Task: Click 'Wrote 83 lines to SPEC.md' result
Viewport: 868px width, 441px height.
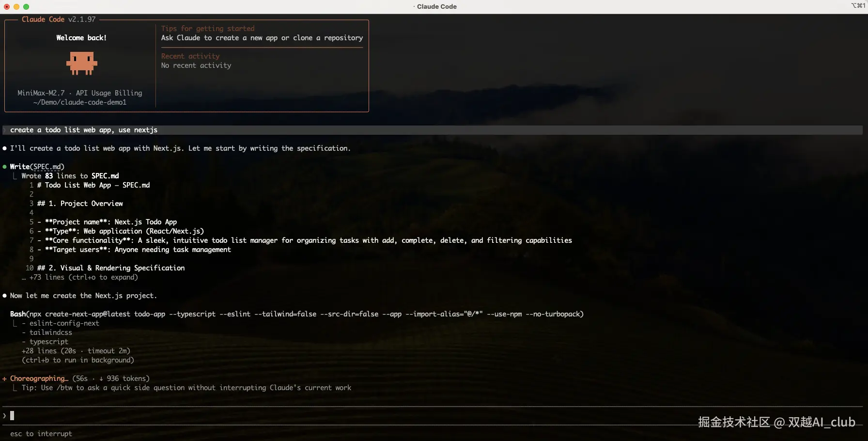Action: [70, 176]
